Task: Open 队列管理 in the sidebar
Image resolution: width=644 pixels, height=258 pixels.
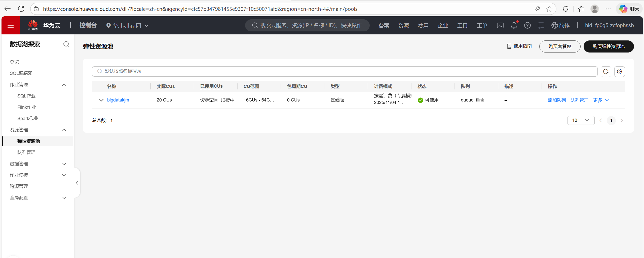Action: [26, 152]
